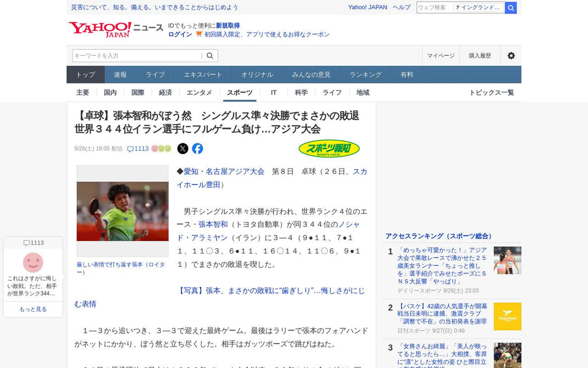
Task: Open トピックス一覧 link
Action: click(x=492, y=93)
